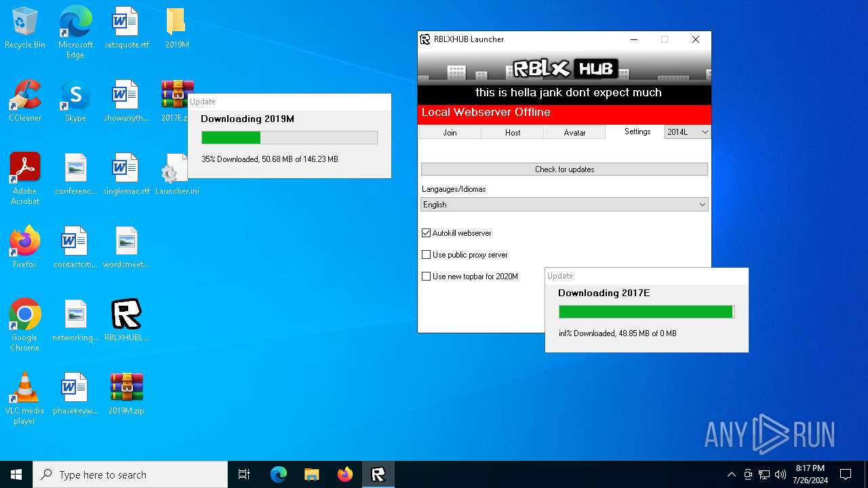This screenshot has height=488, width=868.
Task: Select the networking... image file
Action: point(75,321)
